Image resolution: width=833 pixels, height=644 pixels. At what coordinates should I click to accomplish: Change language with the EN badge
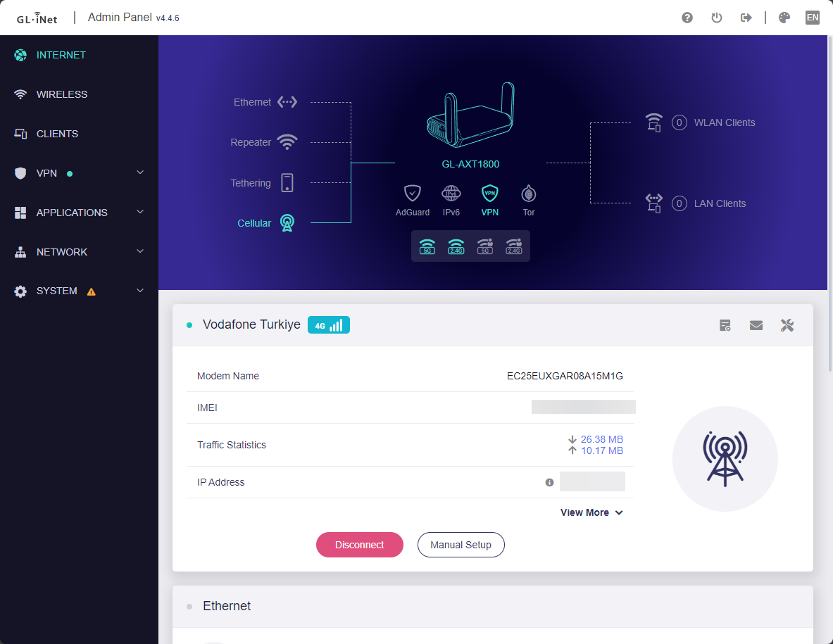[x=813, y=18]
